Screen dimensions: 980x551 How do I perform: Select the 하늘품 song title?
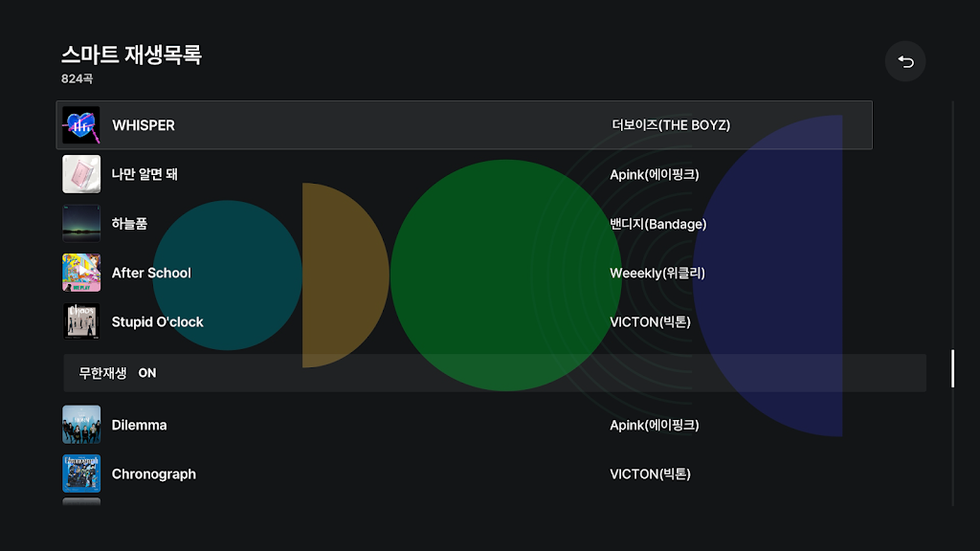[129, 224]
